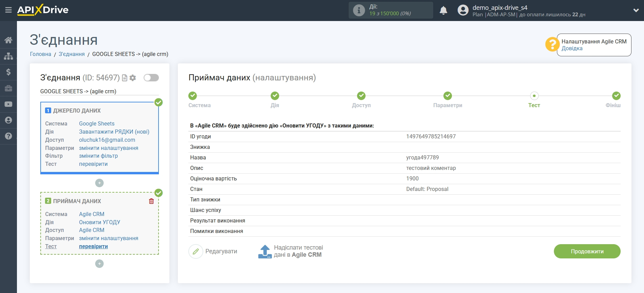Select the тестовий коментар description value

tap(431, 168)
